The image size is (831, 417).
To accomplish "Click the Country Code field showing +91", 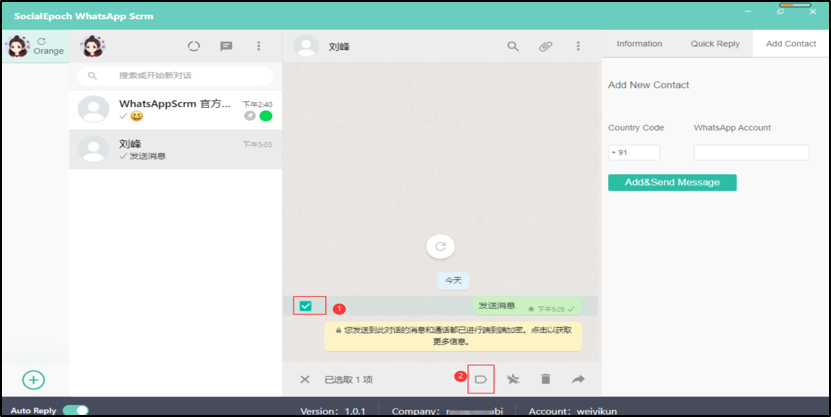I will click(634, 153).
